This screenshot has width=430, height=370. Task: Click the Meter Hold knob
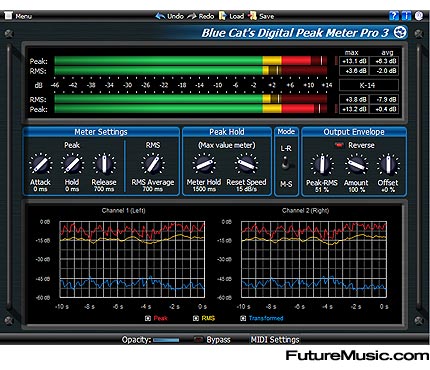pyautogui.click(x=204, y=164)
